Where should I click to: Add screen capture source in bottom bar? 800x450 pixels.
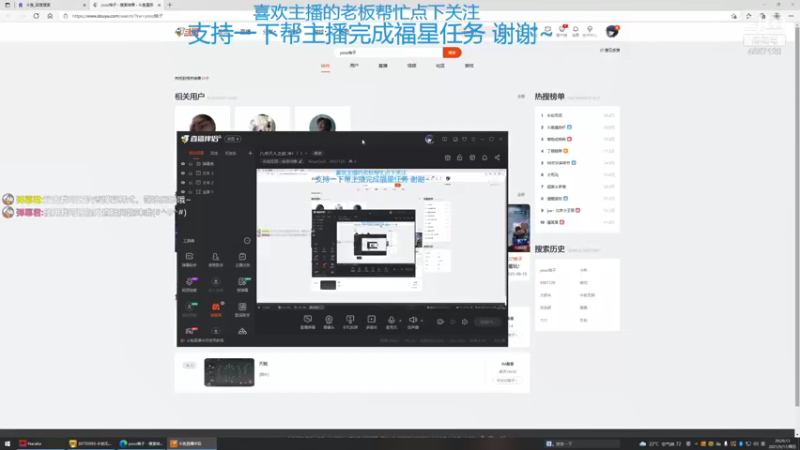pyautogui.click(x=308, y=322)
